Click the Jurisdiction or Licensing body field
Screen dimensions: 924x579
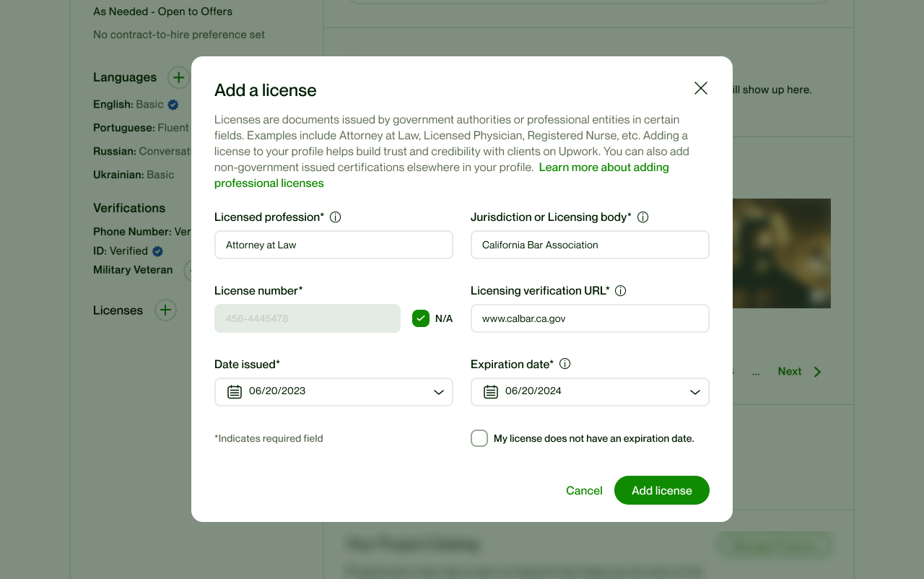click(589, 245)
